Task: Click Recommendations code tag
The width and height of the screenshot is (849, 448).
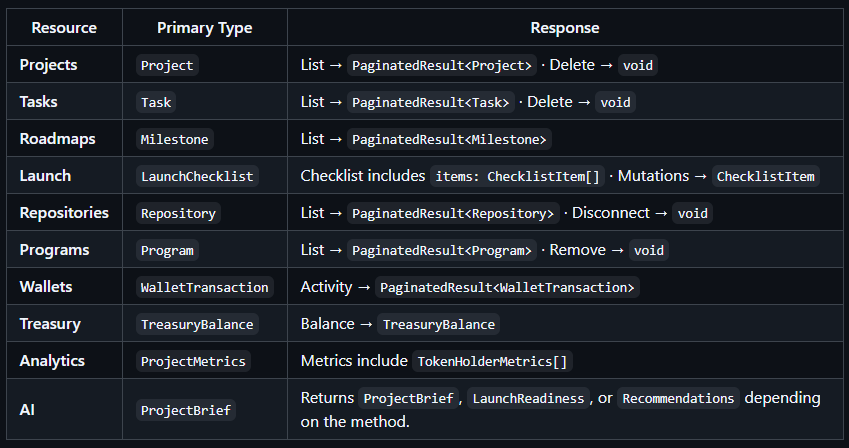Action: [x=678, y=398]
